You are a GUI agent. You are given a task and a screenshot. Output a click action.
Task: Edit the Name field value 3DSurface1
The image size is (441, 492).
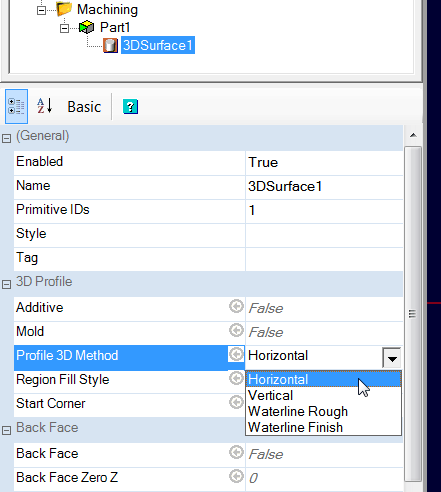click(x=324, y=186)
